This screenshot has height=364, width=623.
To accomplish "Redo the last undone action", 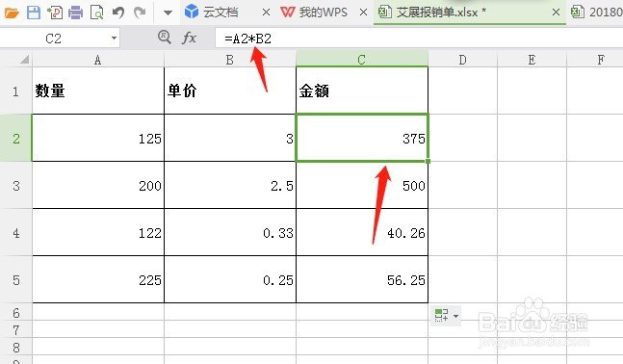I will 140,13.
